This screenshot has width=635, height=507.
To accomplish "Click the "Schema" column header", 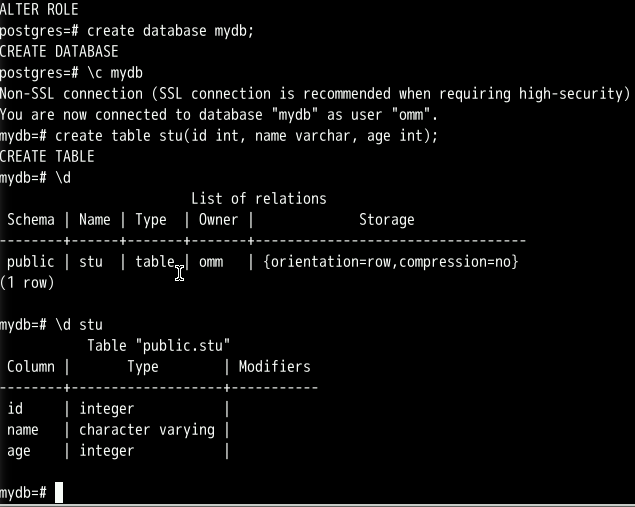I will (x=31, y=219).
